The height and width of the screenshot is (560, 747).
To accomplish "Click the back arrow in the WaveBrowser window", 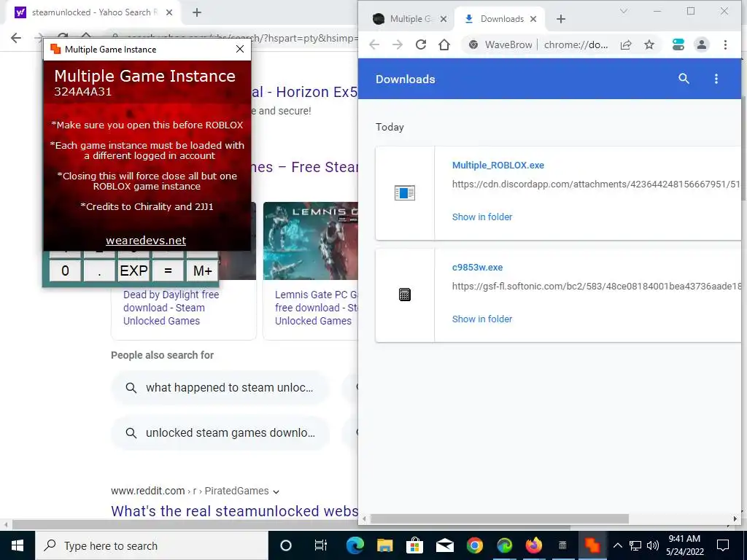I will [374, 44].
